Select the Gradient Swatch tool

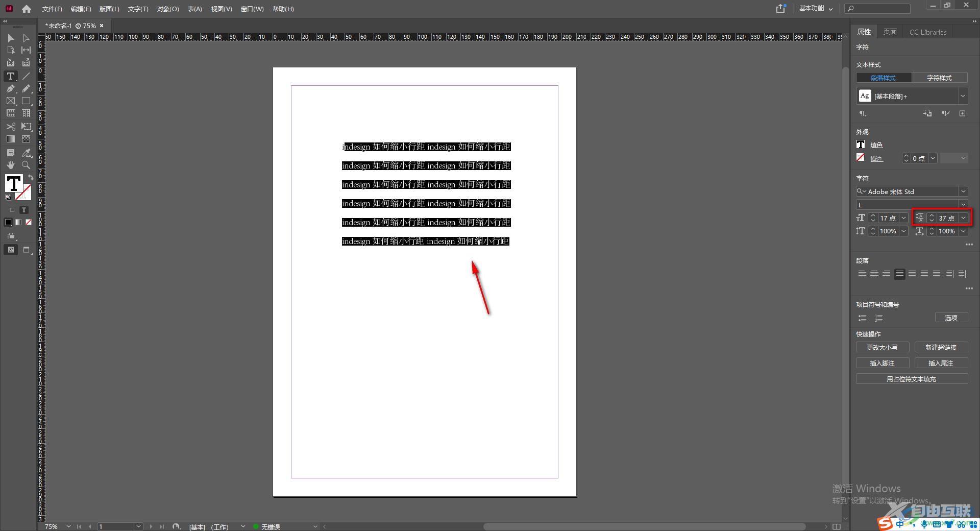(x=11, y=139)
